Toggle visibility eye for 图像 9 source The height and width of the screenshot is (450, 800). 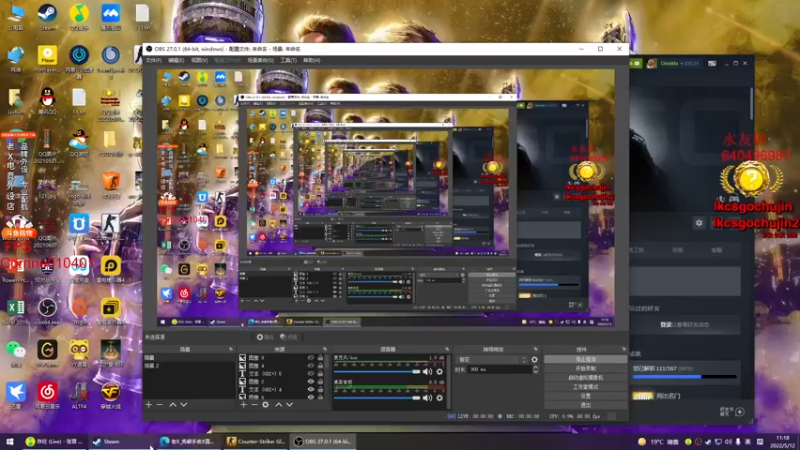click(x=311, y=358)
